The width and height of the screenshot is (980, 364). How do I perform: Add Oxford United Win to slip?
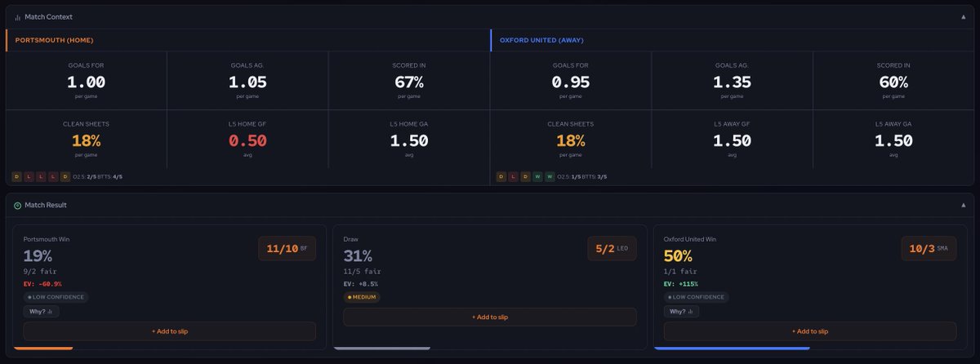click(x=809, y=331)
